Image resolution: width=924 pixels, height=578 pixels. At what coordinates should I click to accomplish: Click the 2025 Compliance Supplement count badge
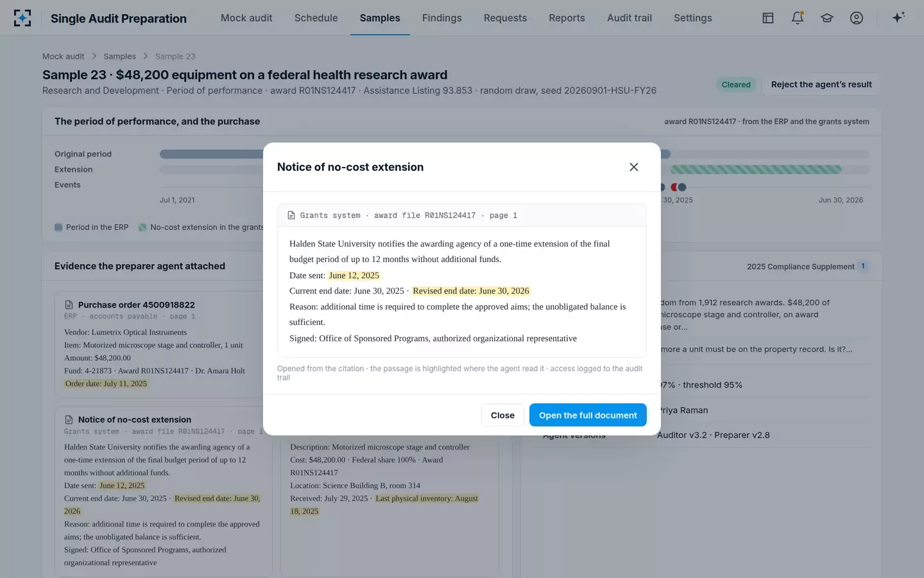point(863,266)
